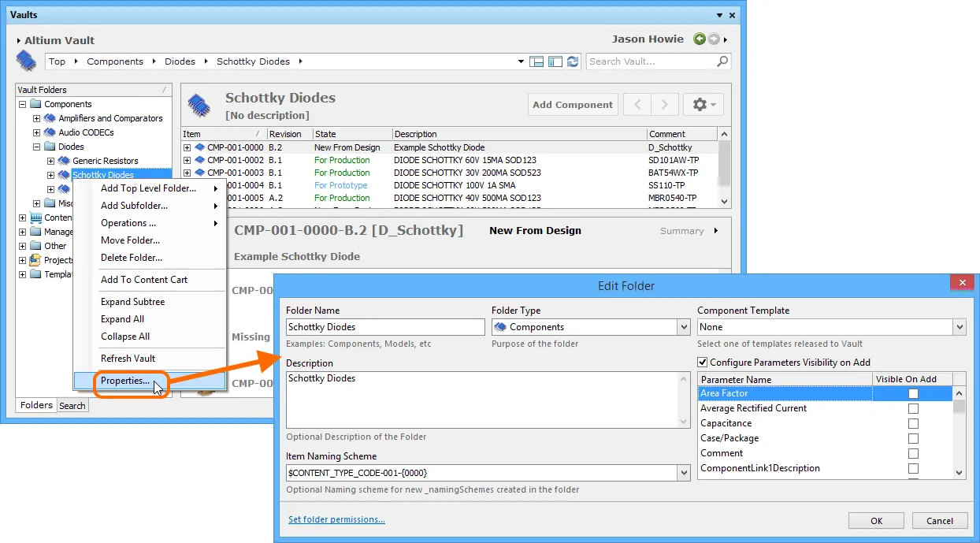Viewport: 980px width, 543px height.
Task: Select the Area Factor parameter row
Action: [x=826, y=393]
